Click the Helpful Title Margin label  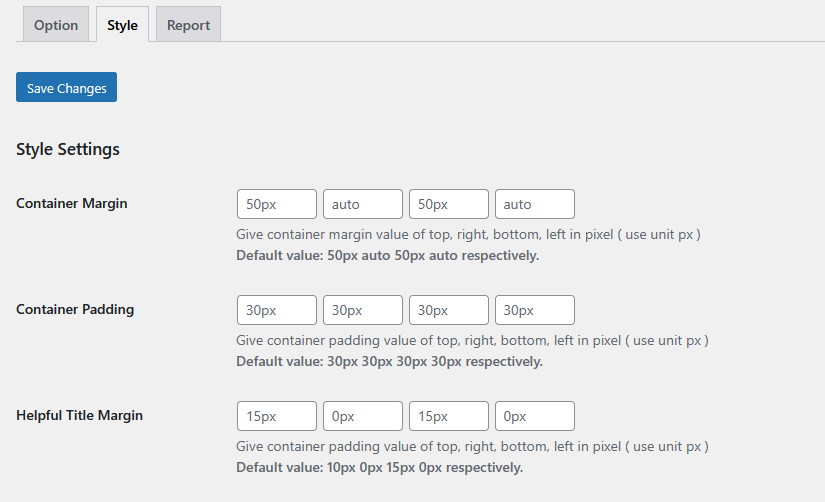[80, 415]
